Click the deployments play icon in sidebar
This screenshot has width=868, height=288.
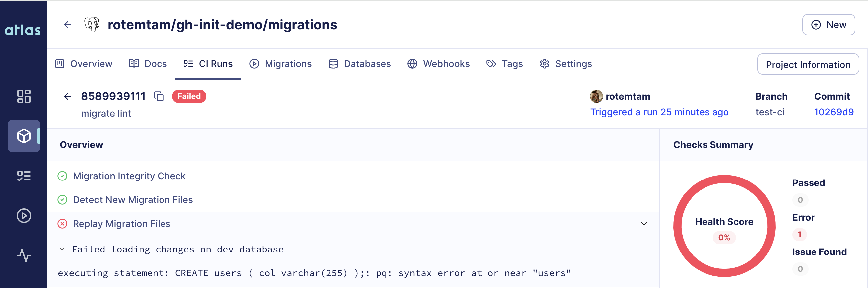[x=24, y=216]
